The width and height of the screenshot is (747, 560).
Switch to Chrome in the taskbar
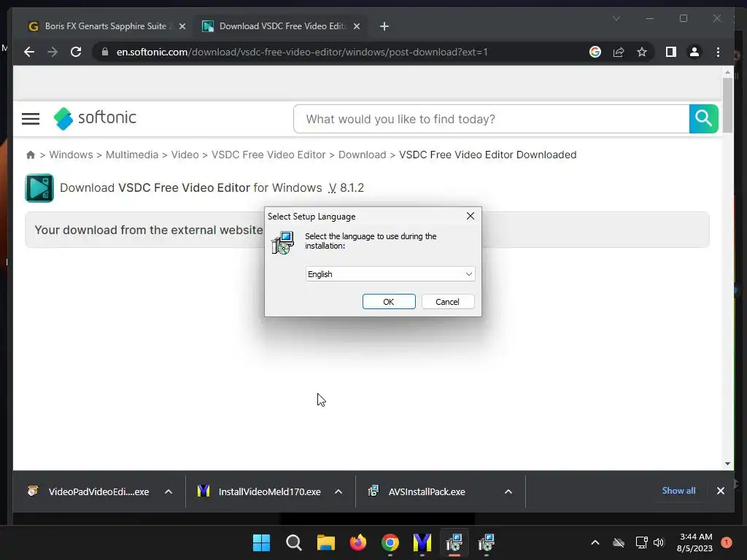pyautogui.click(x=390, y=542)
